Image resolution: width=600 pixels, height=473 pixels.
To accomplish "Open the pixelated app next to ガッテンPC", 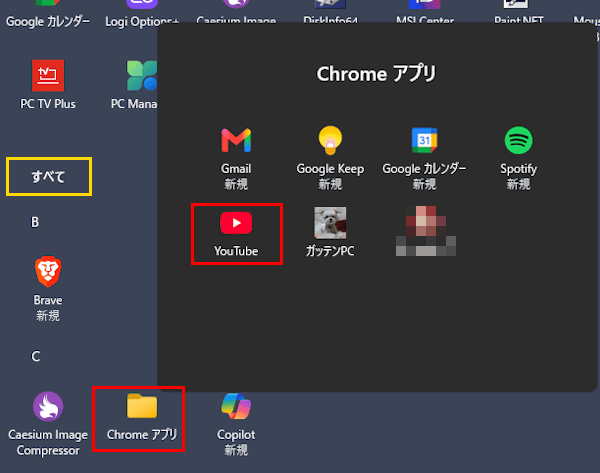I will pyautogui.click(x=426, y=231).
